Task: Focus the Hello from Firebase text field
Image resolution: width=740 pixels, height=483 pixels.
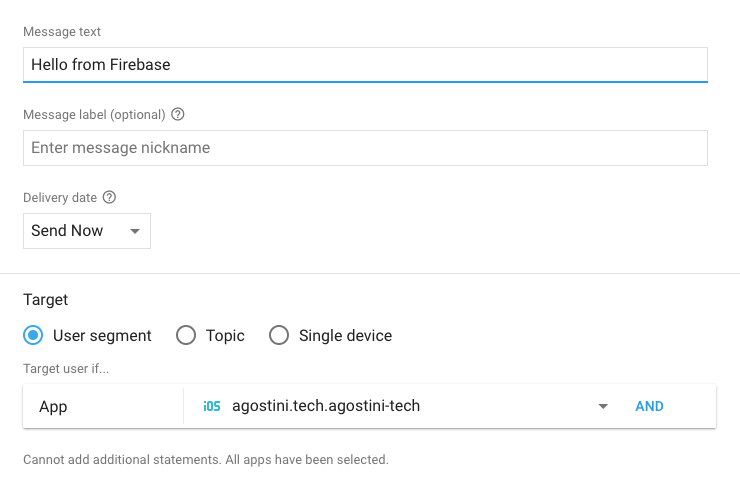Action: pyautogui.click(x=365, y=64)
